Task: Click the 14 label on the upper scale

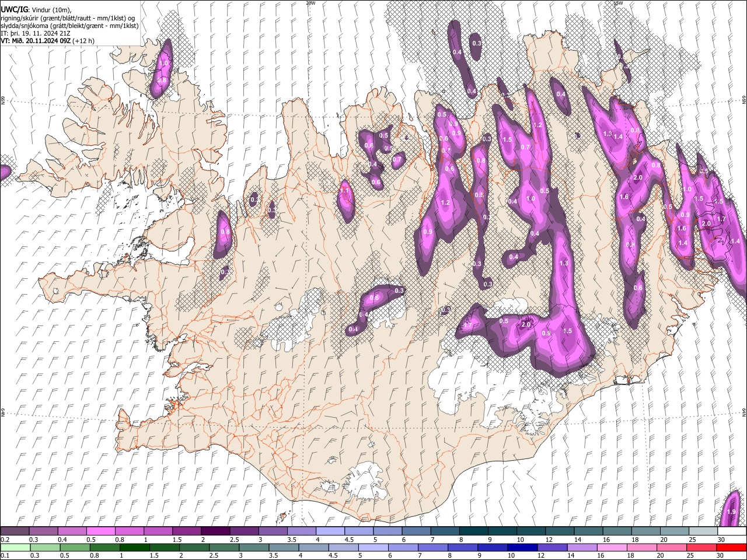Action: [578, 540]
